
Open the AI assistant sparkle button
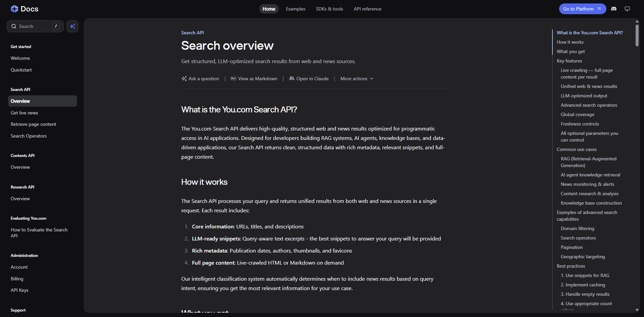(x=72, y=26)
